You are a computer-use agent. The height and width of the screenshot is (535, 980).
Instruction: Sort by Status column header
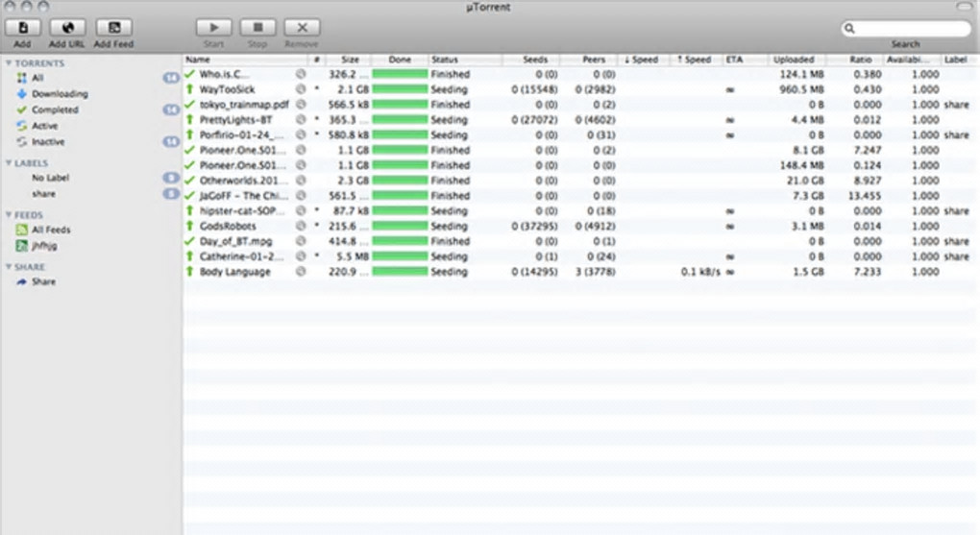pyautogui.click(x=466, y=60)
